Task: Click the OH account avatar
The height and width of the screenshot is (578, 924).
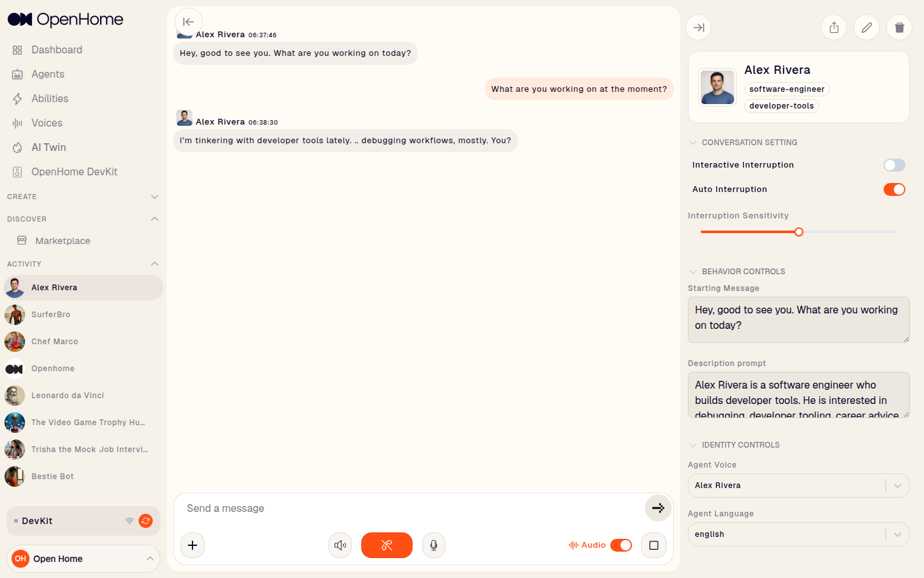Action: [x=21, y=559]
